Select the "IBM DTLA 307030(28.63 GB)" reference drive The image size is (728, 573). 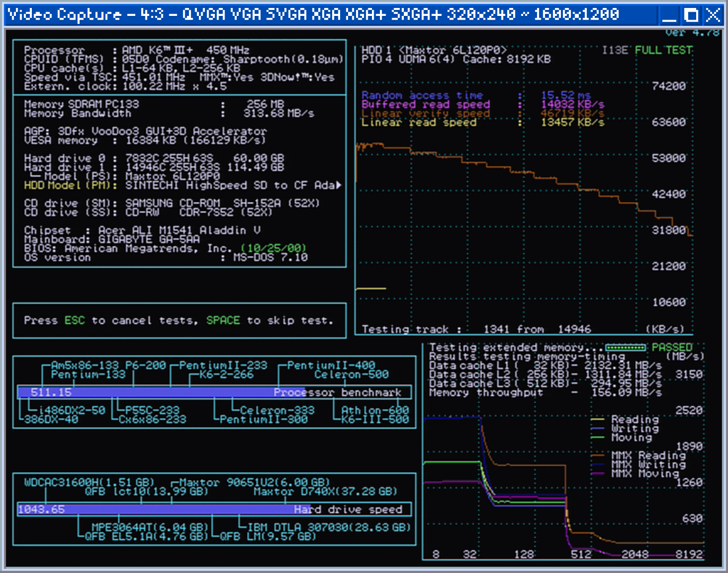(x=329, y=527)
